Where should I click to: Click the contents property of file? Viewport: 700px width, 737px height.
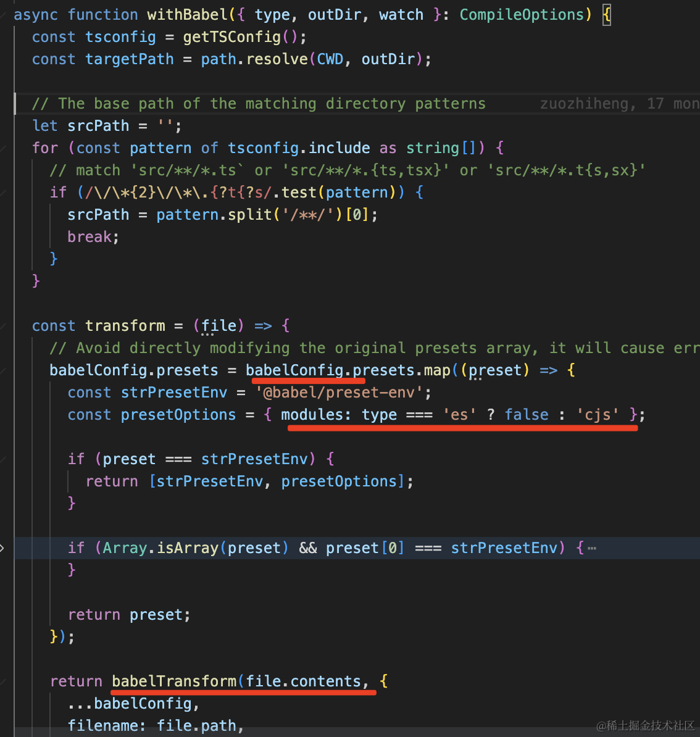325,681
